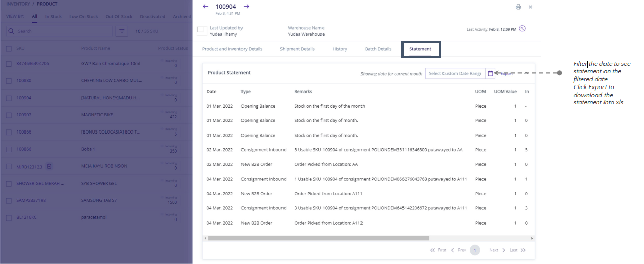
Task: Click the INVENTORY breadcrumb
Action: 18,4
